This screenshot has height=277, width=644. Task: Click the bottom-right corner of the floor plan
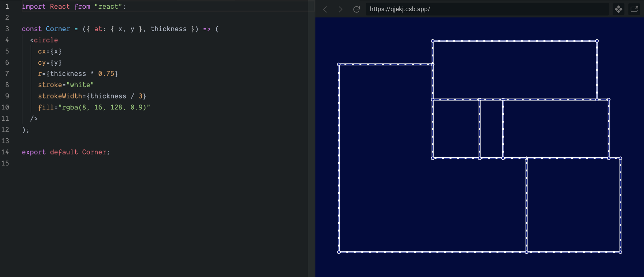click(x=620, y=252)
